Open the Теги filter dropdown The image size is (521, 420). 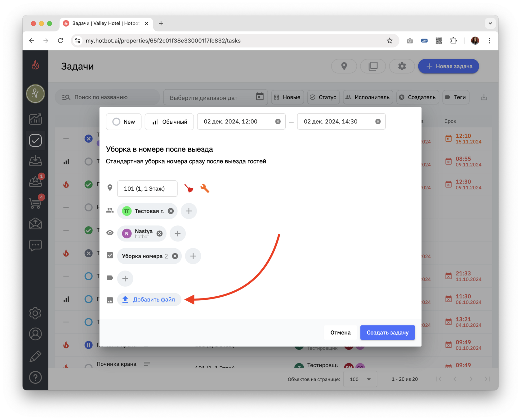[456, 97]
